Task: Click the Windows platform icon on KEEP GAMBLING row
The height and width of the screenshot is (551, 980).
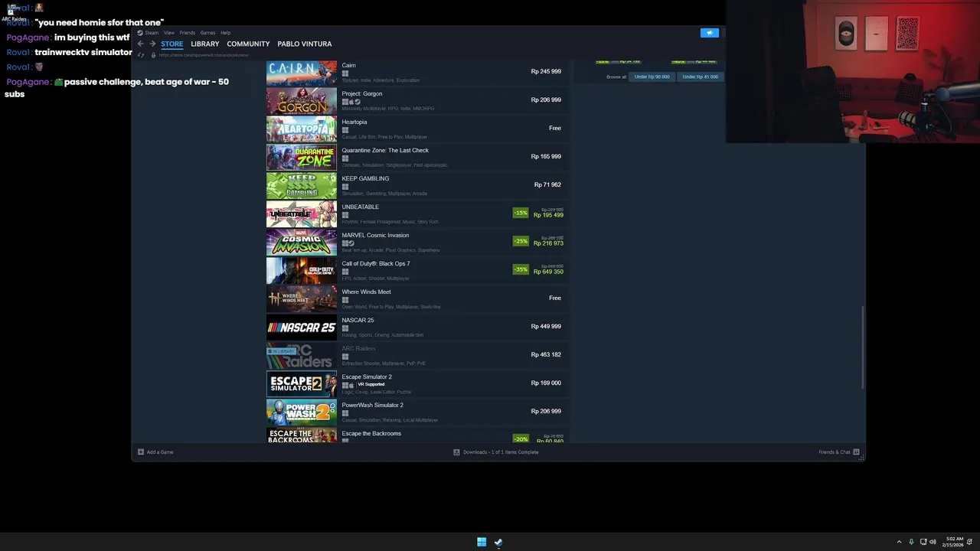Action: click(x=345, y=187)
